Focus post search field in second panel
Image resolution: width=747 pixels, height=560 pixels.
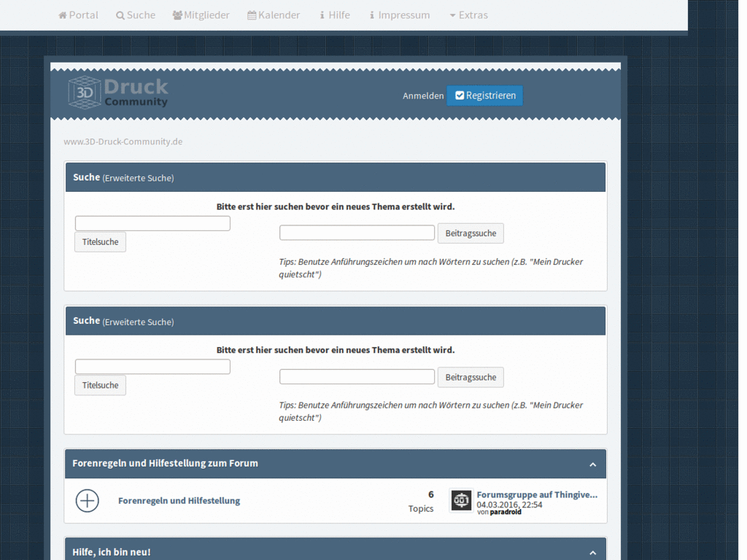click(357, 377)
